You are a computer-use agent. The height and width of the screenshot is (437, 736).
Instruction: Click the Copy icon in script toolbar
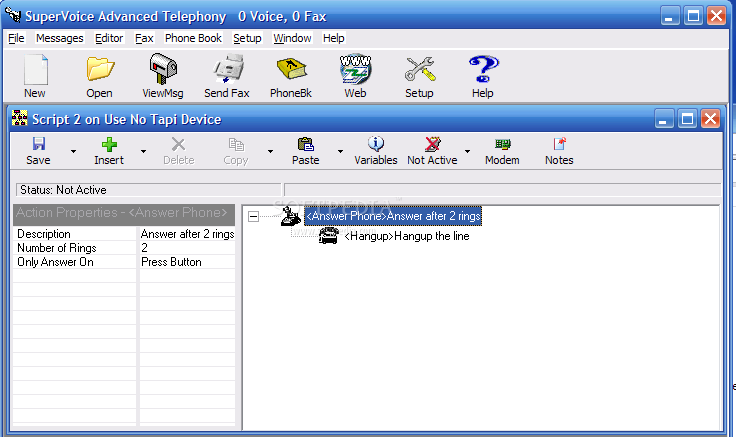(x=236, y=144)
